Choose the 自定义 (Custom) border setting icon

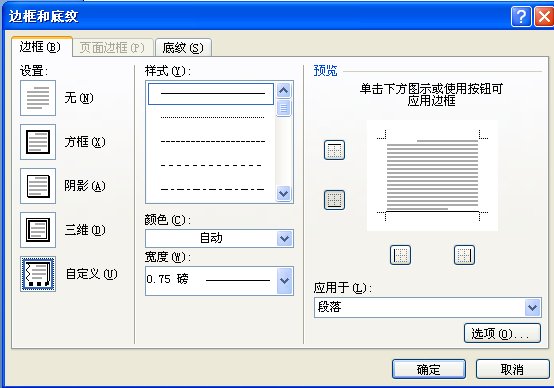[x=38, y=274]
